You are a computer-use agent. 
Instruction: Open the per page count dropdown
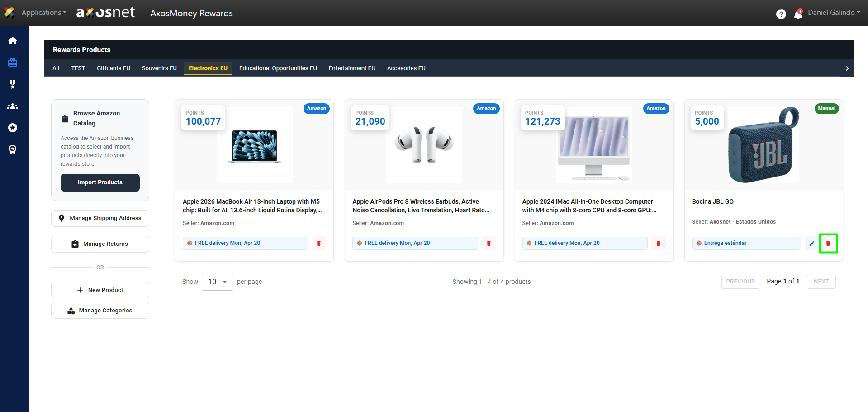[x=217, y=282]
